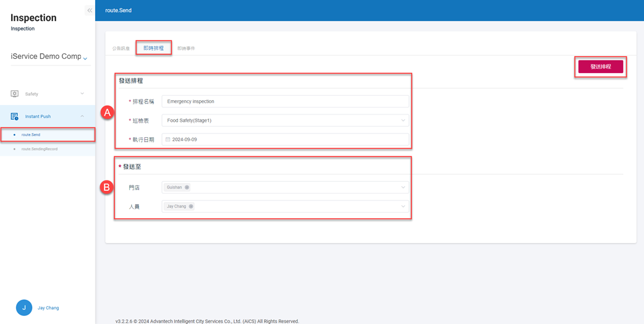Switch to the 即時事件 tab
The image size is (644, 324).
click(x=186, y=48)
